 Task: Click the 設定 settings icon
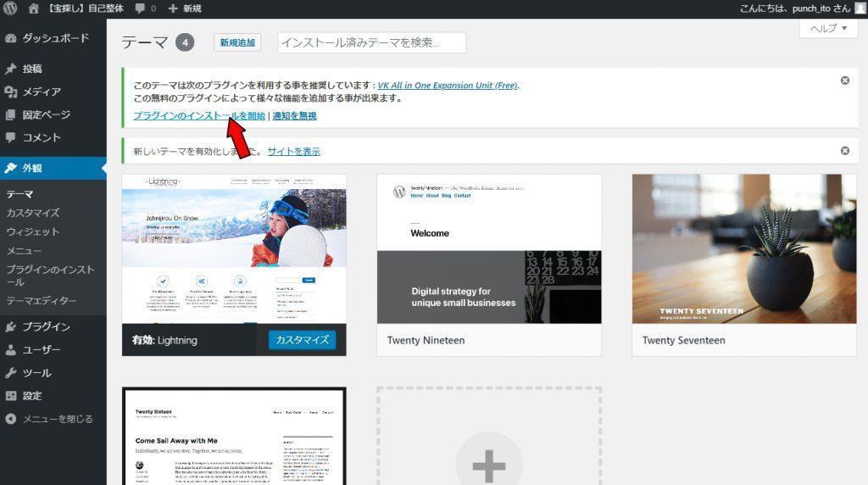click(10, 396)
